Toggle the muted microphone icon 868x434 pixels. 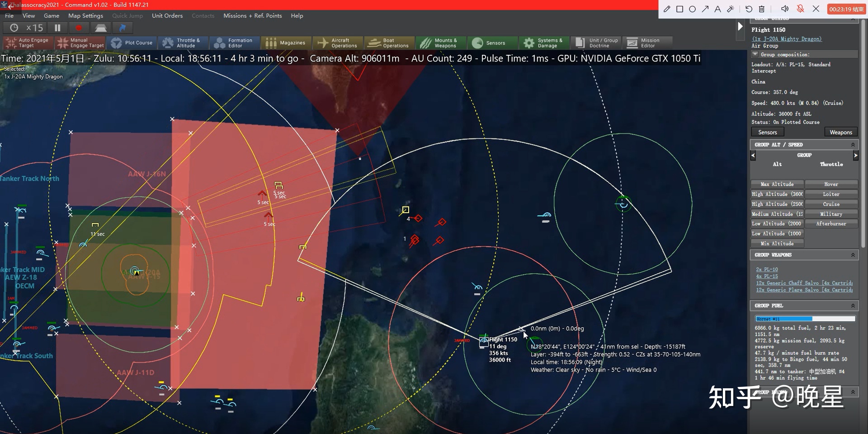pos(800,9)
